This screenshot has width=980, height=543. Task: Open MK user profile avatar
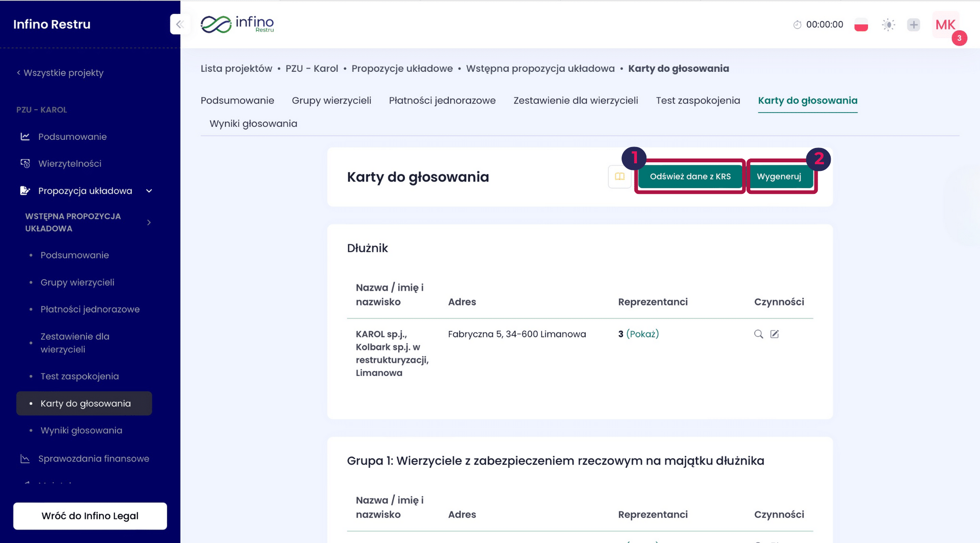coord(945,24)
